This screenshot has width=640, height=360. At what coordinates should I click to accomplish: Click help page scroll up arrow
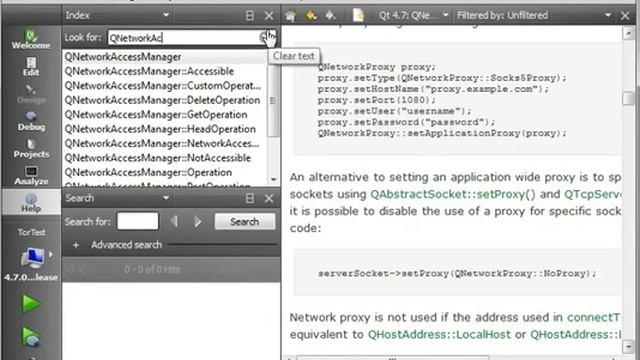(628, 33)
